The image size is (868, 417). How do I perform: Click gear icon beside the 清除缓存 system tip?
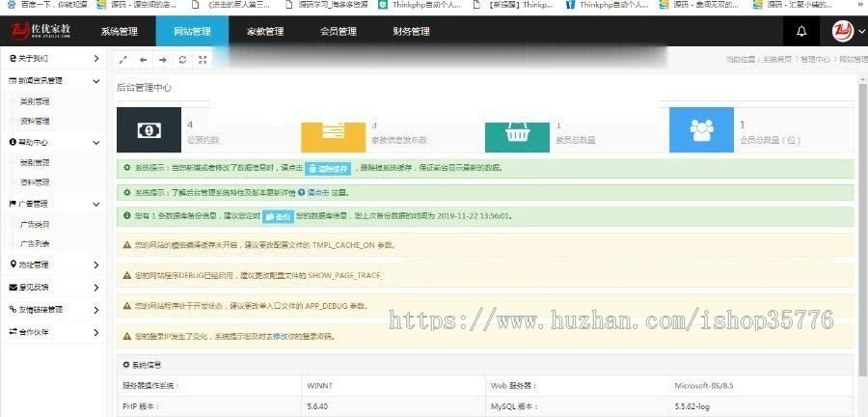[126, 167]
